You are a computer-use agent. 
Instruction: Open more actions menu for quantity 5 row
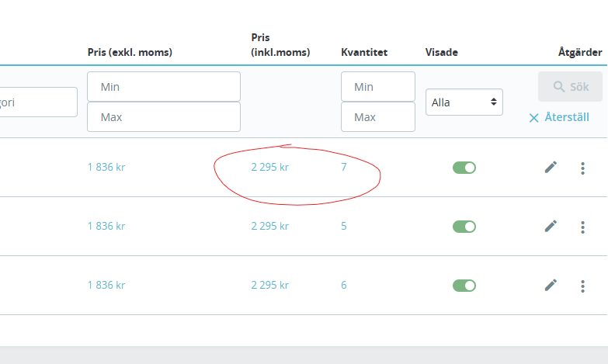point(582,227)
